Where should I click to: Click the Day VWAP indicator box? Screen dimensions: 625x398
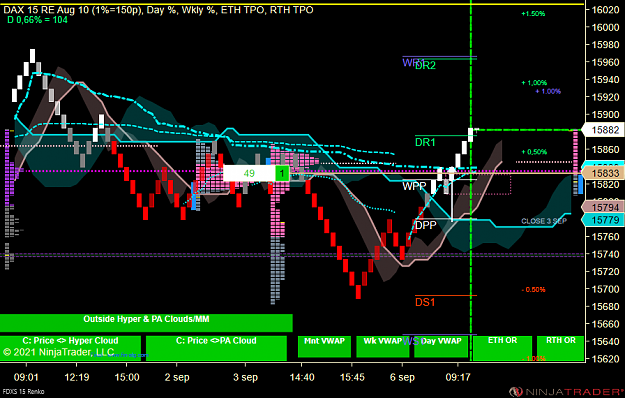441,347
